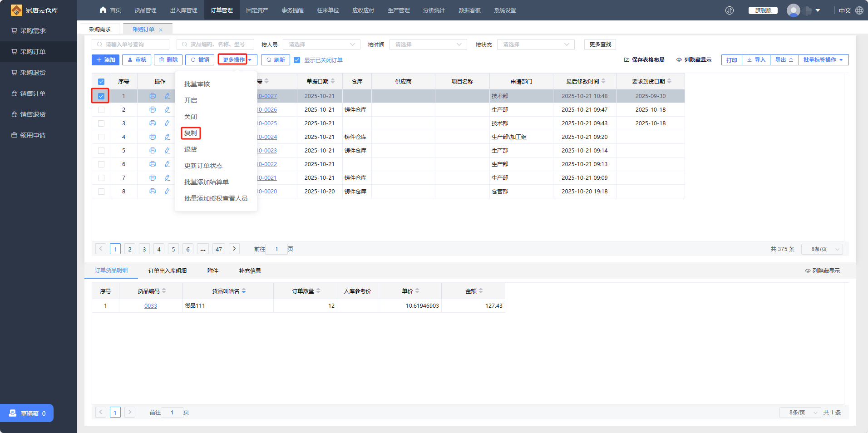The image size is (868, 433).
Task: Select 复制 from the more operations menu
Action: point(191,133)
